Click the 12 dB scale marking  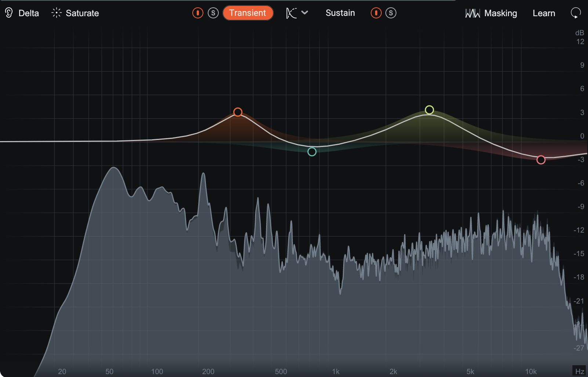point(580,42)
